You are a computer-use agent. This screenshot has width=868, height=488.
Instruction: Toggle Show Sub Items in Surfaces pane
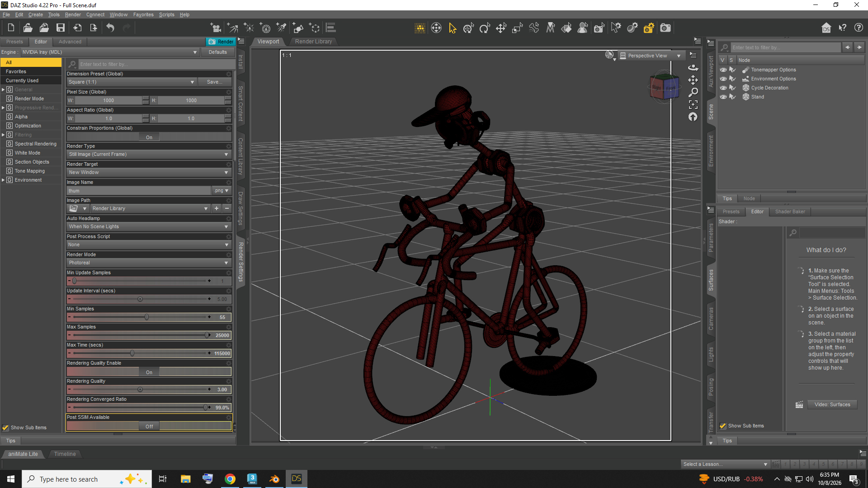[x=723, y=426]
